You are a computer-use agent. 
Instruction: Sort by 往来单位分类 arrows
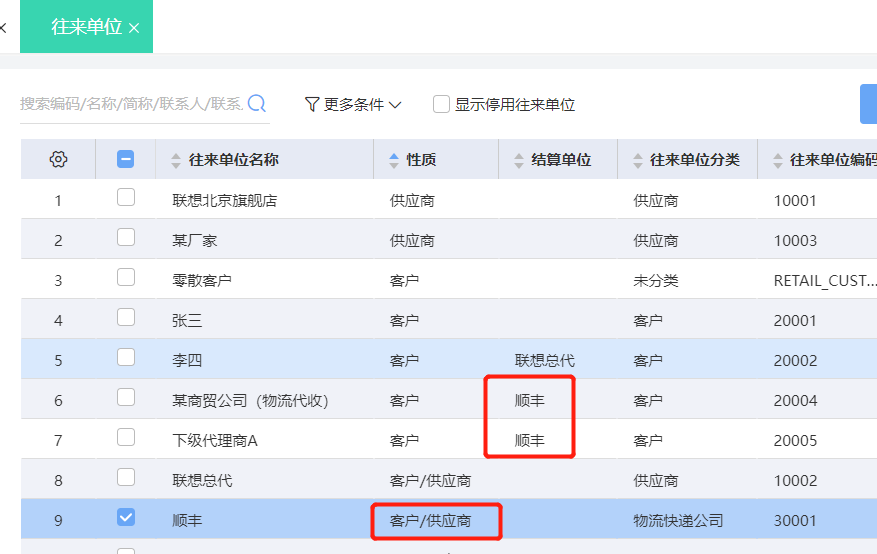[x=638, y=160]
